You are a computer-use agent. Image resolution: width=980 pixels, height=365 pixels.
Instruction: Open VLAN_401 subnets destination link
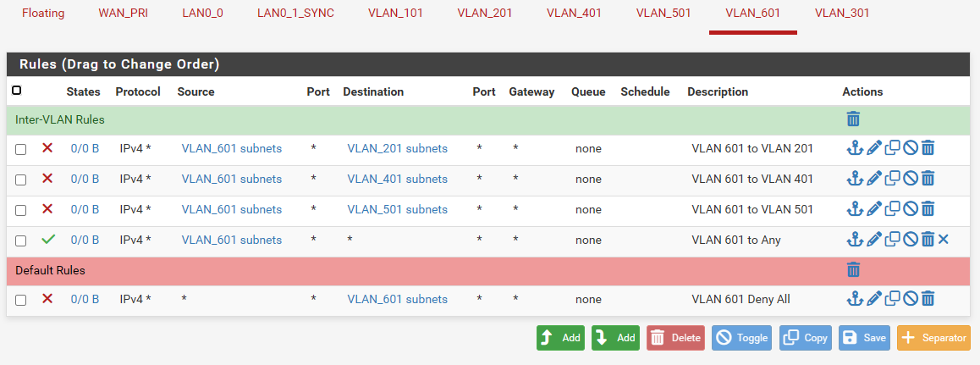(397, 179)
